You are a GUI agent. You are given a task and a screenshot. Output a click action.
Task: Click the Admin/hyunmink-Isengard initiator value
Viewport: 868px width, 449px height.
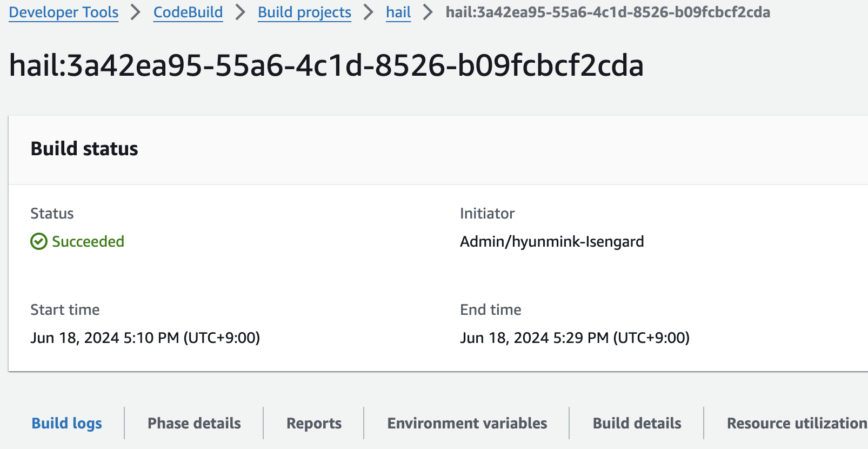(552, 241)
